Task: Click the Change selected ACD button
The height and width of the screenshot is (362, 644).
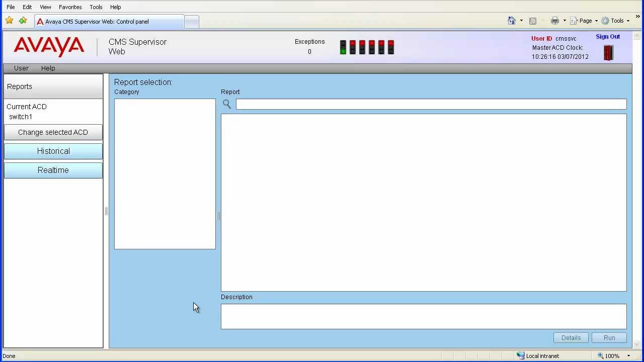Action: [x=53, y=132]
